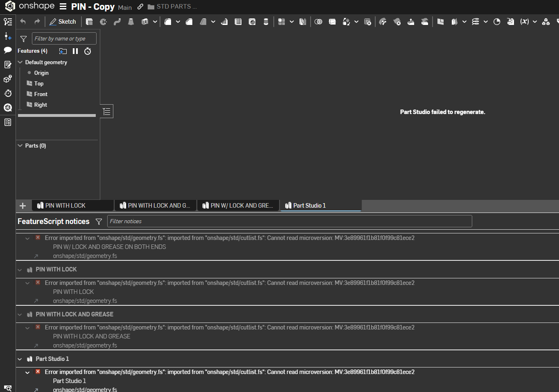Image resolution: width=559 pixels, height=392 pixels.
Task: Select the Chamfer tool
Action: pyautogui.click(x=189, y=22)
